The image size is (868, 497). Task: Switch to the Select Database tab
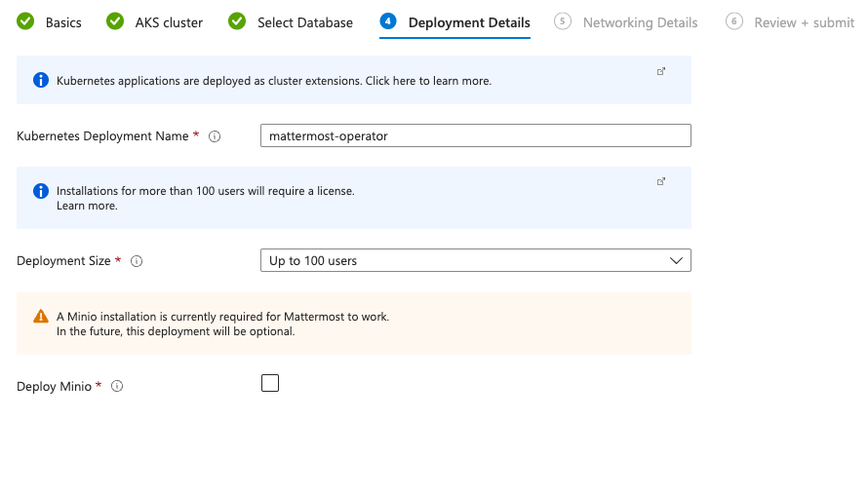(x=304, y=22)
